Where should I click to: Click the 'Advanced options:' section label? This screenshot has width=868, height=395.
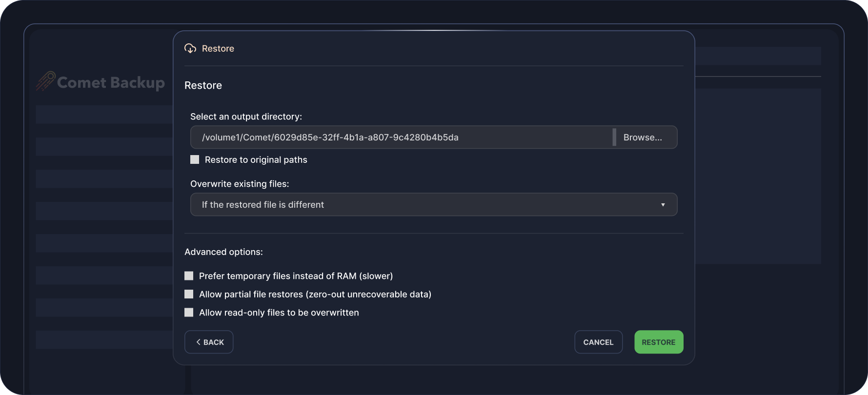tap(223, 252)
